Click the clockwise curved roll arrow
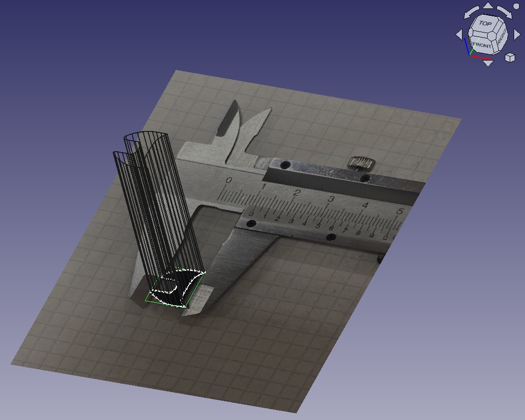This screenshot has width=525, height=420. [x=504, y=11]
